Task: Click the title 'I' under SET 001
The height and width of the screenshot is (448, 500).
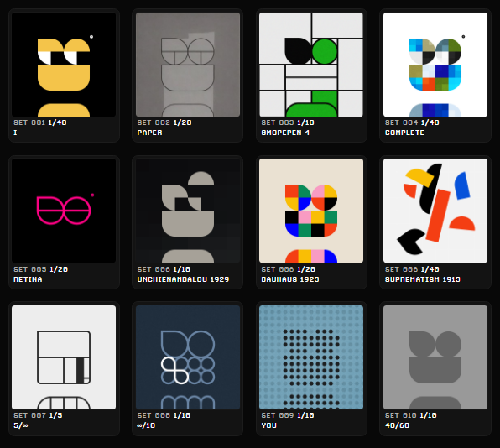Action: 15,133
